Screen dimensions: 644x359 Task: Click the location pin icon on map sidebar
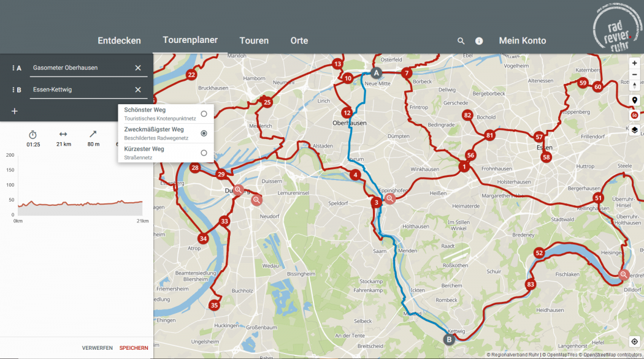click(x=635, y=100)
